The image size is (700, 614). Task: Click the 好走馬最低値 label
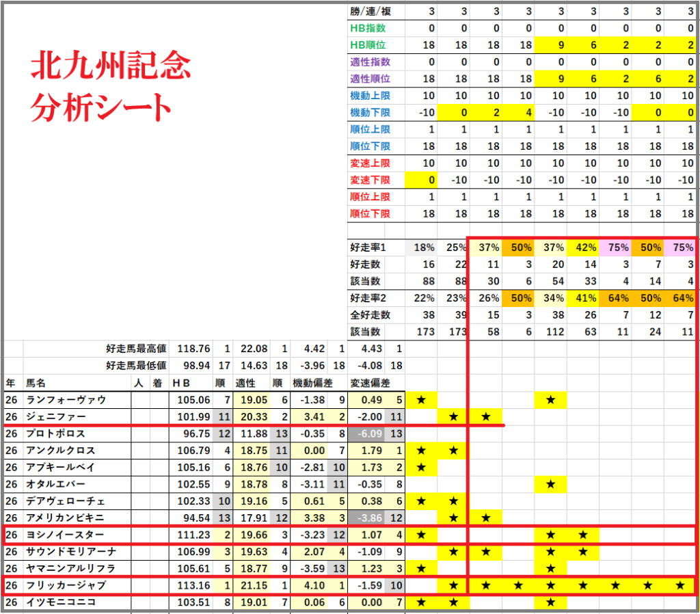click(x=136, y=366)
